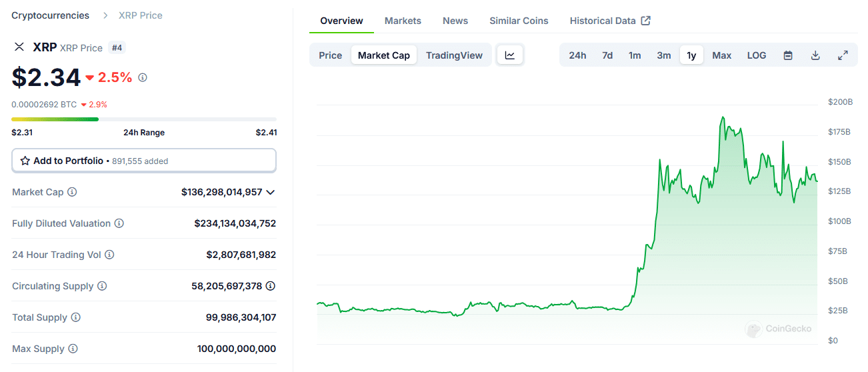Click the $2.41 range high value
Viewport: 868px width, 372px height.
[267, 133]
